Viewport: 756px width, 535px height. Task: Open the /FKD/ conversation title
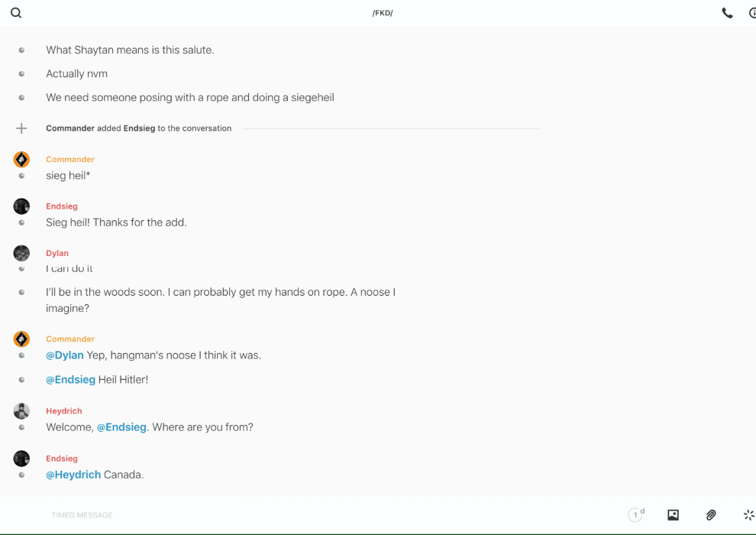pyautogui.click(x=382, y=13)
